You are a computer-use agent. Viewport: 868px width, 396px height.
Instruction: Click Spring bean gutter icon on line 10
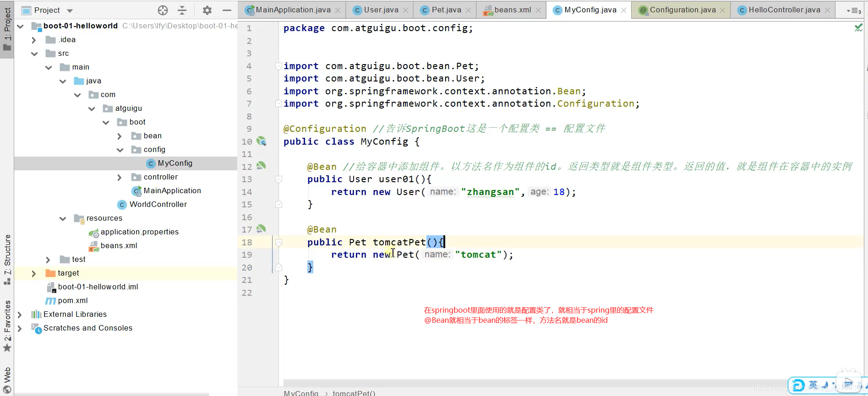[x=262, y=141]
